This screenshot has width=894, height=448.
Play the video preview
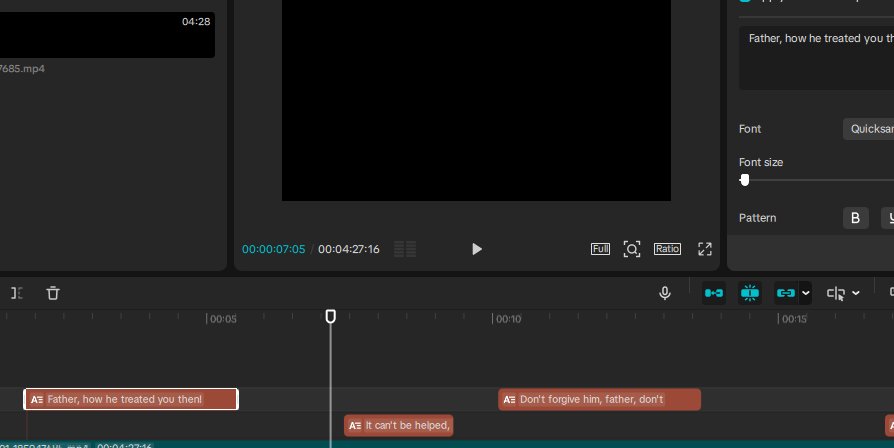[477, 249]
